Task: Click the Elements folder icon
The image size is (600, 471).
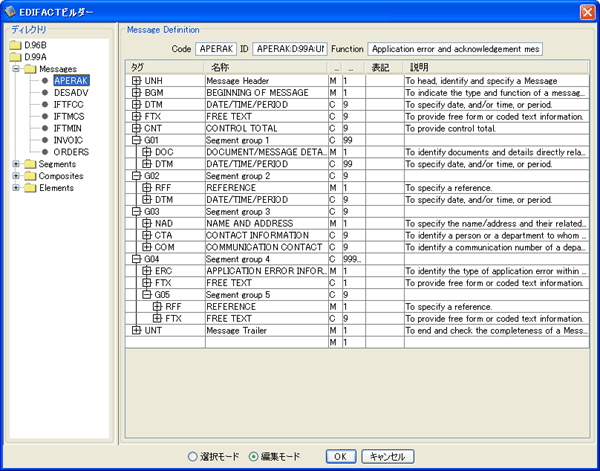Action: click(30, 188)
